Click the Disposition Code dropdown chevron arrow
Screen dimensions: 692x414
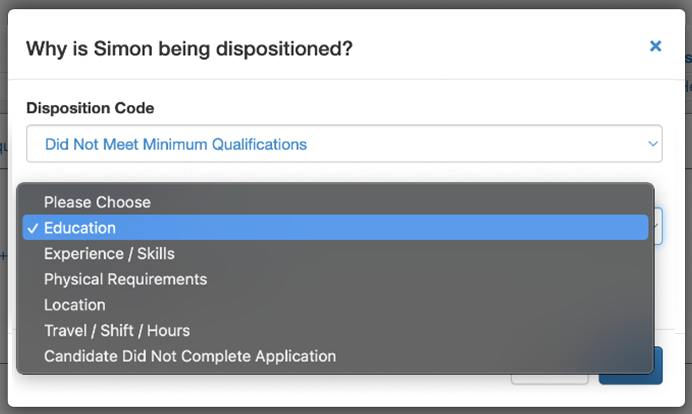tap(653, 144)
